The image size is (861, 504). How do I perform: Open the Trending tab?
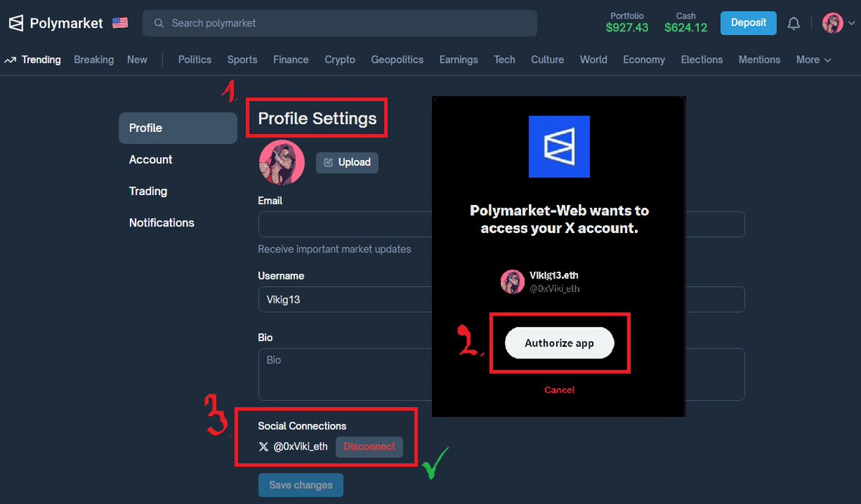click(x=41, y=60)
